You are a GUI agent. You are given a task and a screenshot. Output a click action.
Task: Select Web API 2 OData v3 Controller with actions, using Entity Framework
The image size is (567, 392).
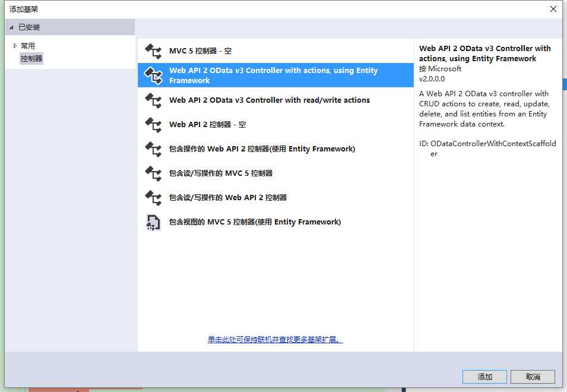coord(275,75)
